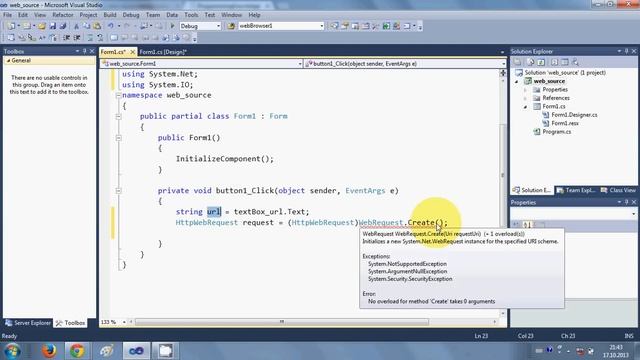Toggle Alphabetical view in Properties panel
Screen dimensions: 640x360
click(x=527, y=224)
